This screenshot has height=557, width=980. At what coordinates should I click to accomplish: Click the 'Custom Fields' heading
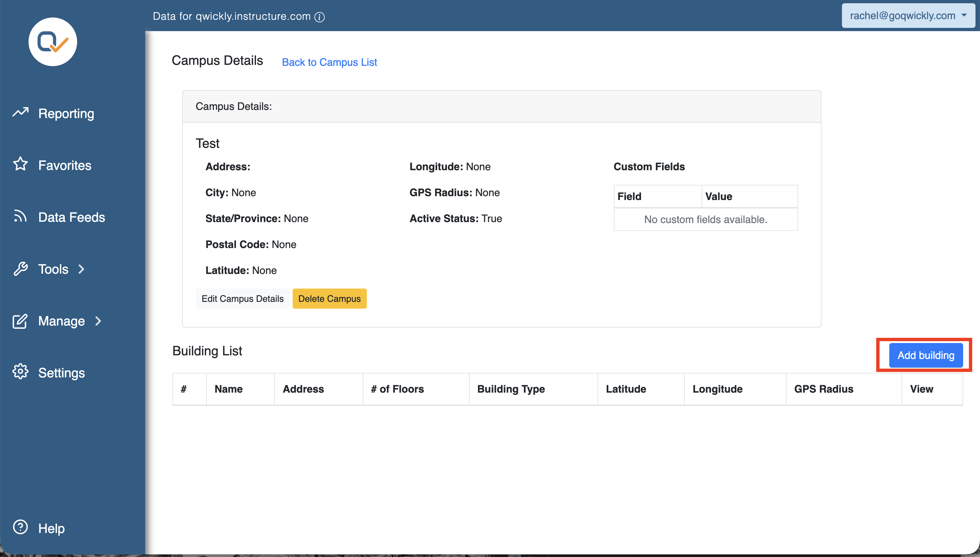point(649,166)
